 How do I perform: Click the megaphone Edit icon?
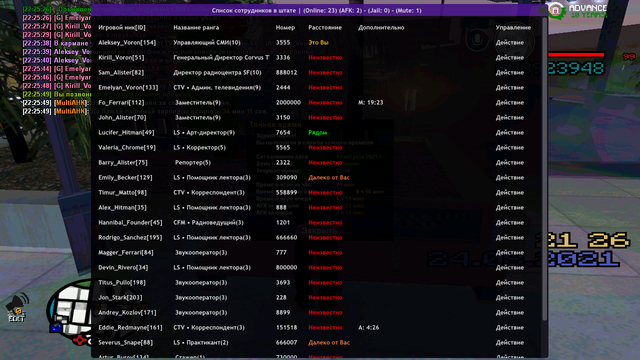click(17, 307)
